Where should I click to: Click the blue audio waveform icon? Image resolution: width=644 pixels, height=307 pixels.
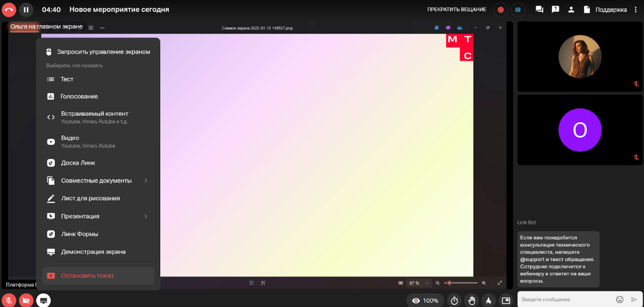[x=518, y=10]
